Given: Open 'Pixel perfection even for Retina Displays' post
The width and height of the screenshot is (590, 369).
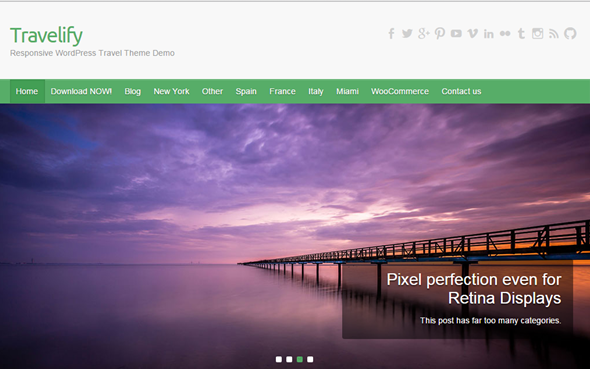Looking at the screenshot, I should coord(474,289).
